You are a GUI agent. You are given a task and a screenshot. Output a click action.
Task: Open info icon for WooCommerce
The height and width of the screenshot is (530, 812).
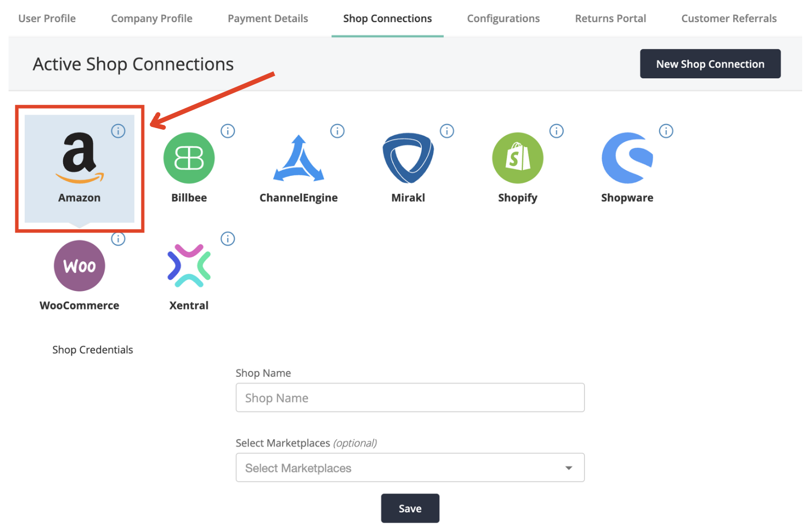pos(118,238)
